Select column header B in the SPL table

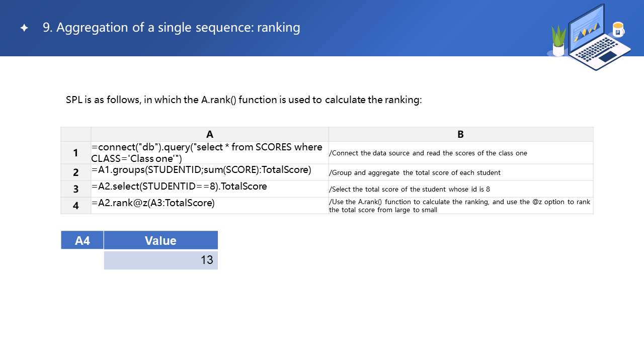click(460, 134)
